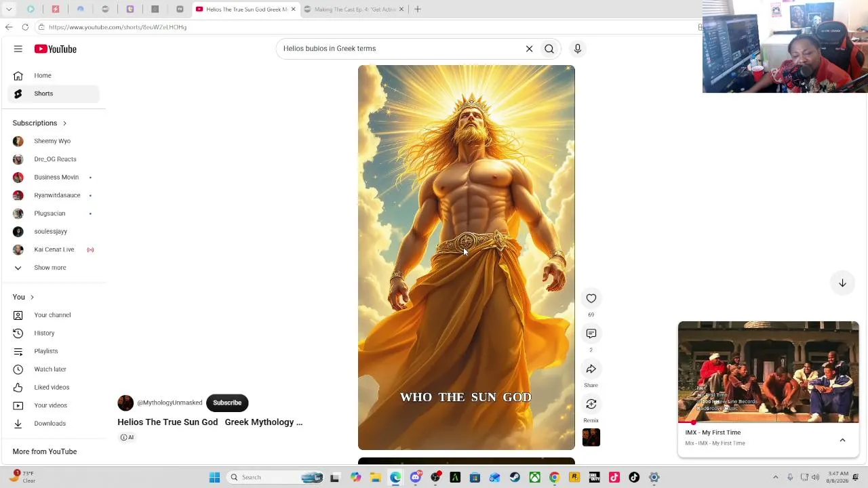This screenshot has width=868, height=488.
Task: Open Xbox app from the taskbar
Action: click(x=535, y=477)
